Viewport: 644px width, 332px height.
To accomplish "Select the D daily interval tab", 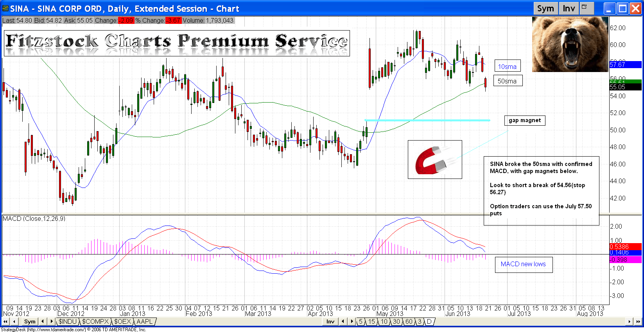I will (429, 321).
